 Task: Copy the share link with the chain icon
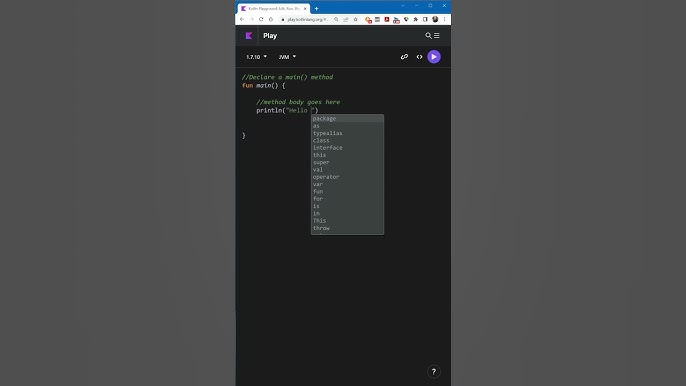(x=404, y=57)
